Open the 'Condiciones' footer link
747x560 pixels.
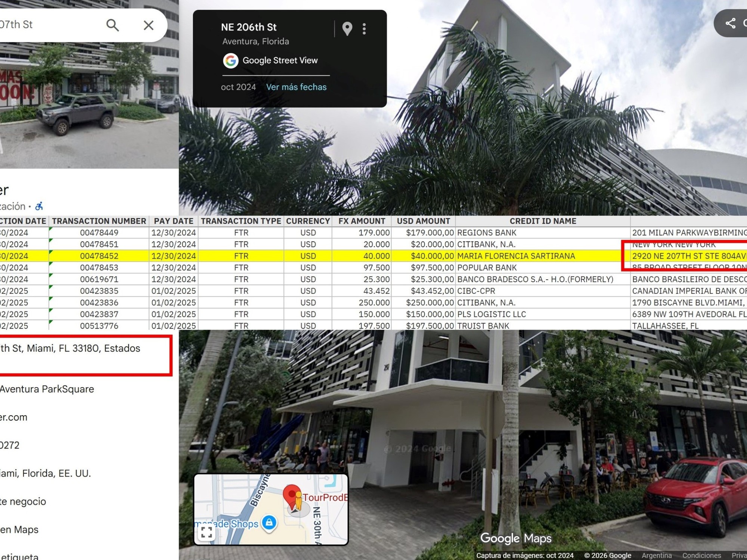pos(701,556)
